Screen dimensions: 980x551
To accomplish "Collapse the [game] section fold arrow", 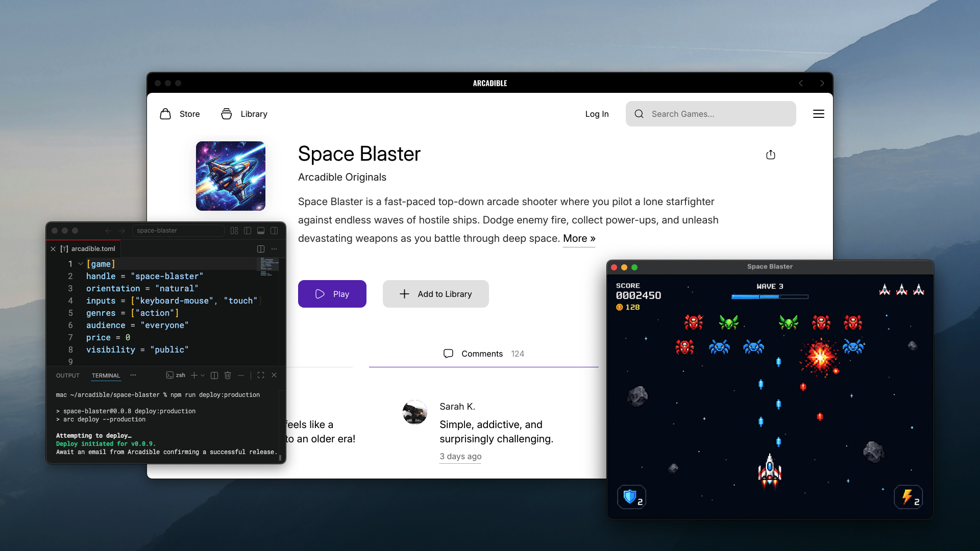I will [81, 264].
